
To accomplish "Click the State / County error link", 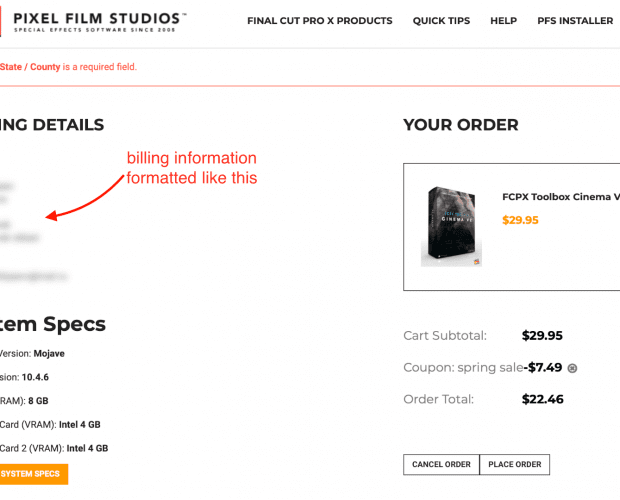I will (x=30, y=67).
